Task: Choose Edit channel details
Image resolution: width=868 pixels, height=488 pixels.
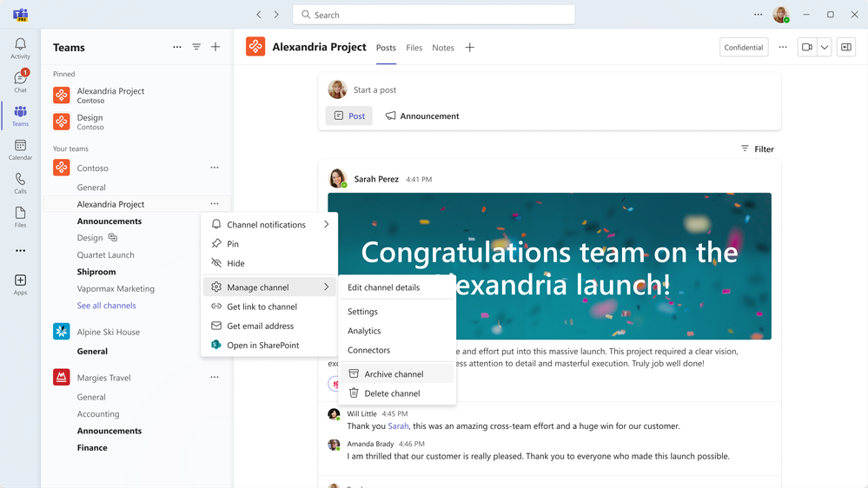Action: (397, 287)
